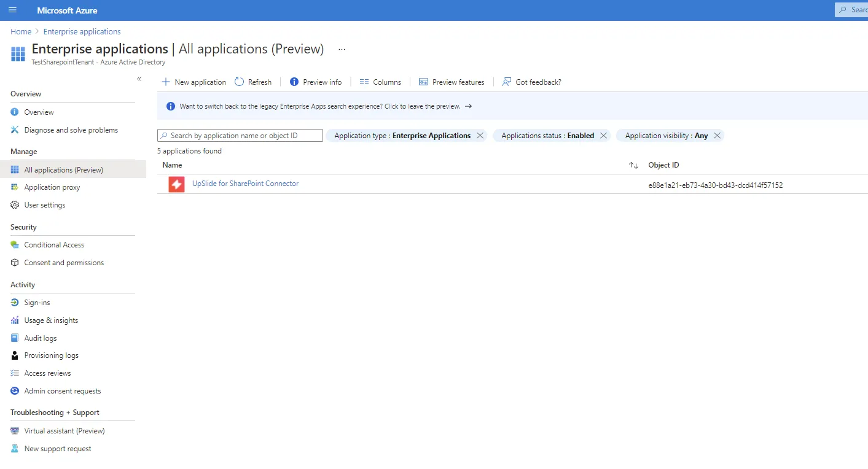Viewport: 868px width, 469px height.
Task: Open Audit logs in the Activity section
Action: 41,338
